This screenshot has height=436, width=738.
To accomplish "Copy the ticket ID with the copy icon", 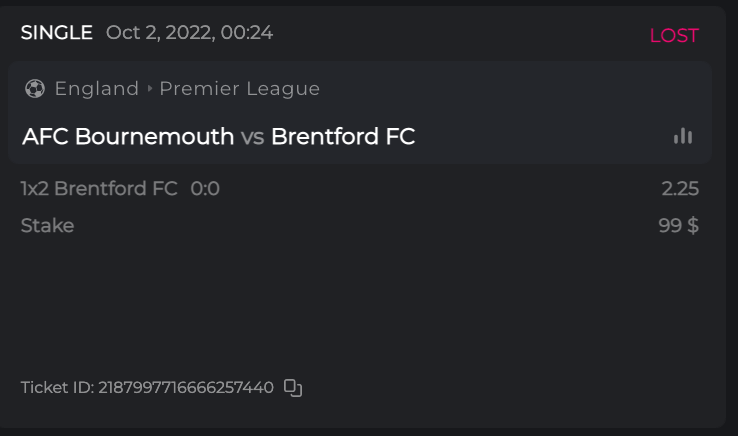I will 293,388.
